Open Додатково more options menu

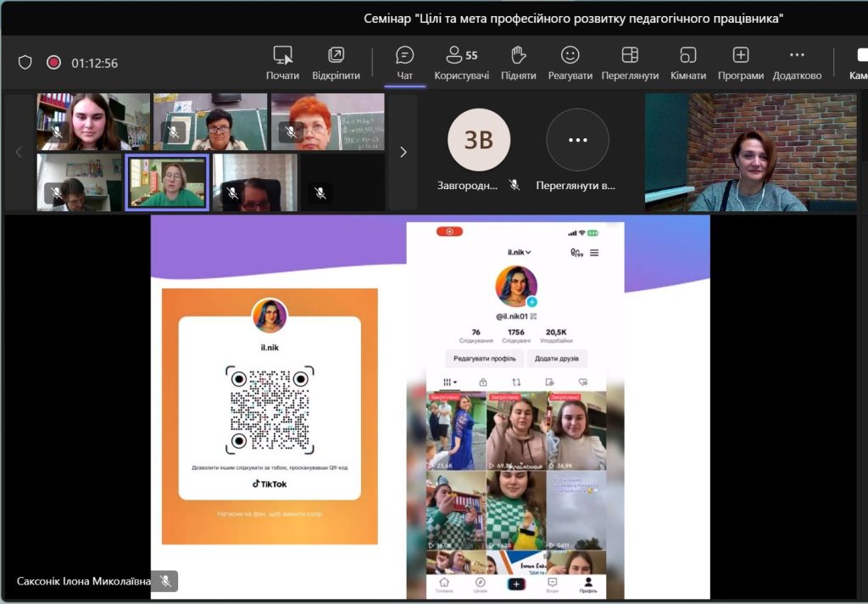[797, 63]
